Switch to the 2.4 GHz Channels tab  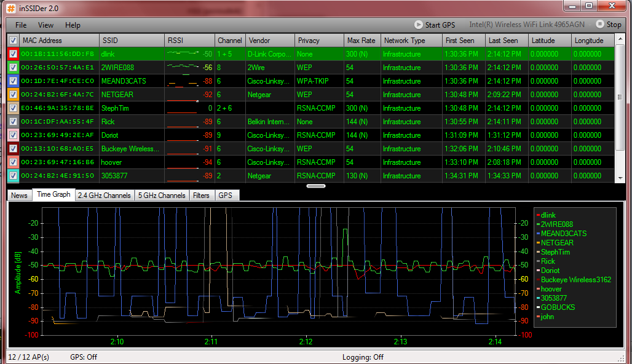click(x=105, y=196)
